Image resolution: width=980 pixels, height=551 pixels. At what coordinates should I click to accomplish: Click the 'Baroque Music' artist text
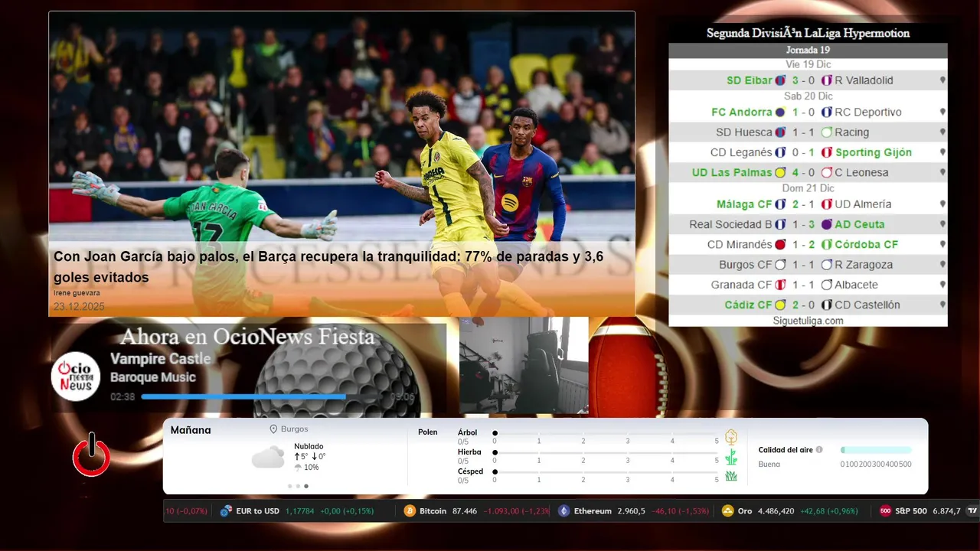pyautogui.click(x=153, y=377)
